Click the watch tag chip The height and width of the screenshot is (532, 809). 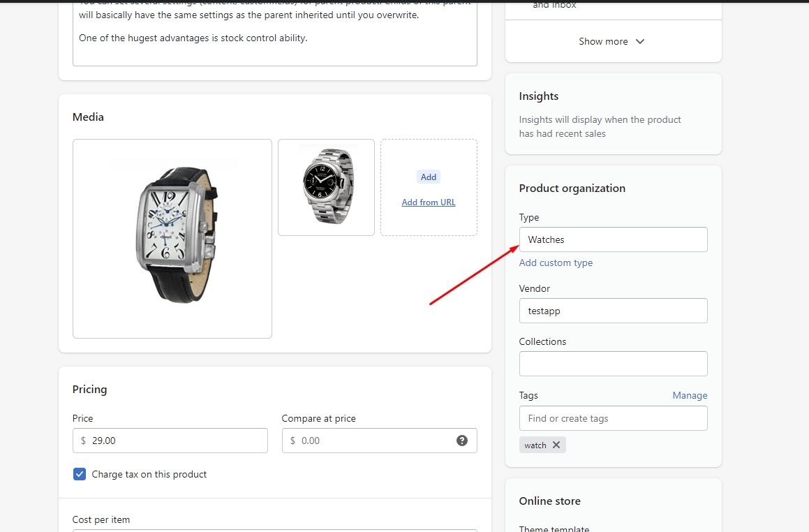(x=535, y=445)
